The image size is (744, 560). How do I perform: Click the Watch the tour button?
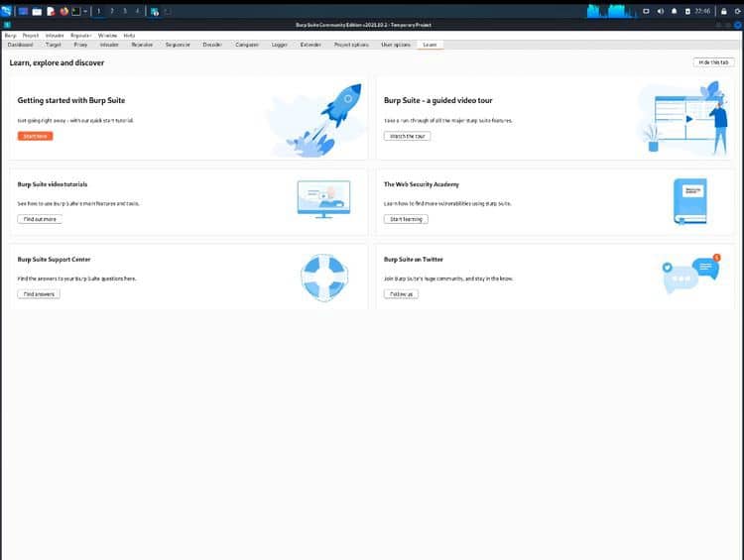407,136
